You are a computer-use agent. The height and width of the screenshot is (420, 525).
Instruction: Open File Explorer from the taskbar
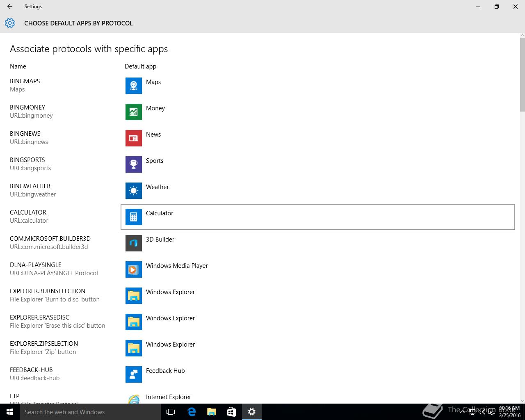click(212, 412)
